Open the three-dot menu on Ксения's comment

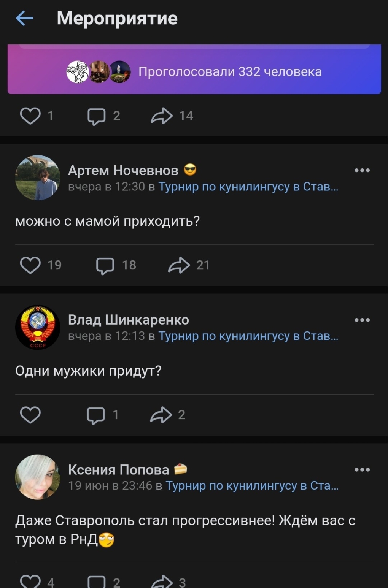362,469
